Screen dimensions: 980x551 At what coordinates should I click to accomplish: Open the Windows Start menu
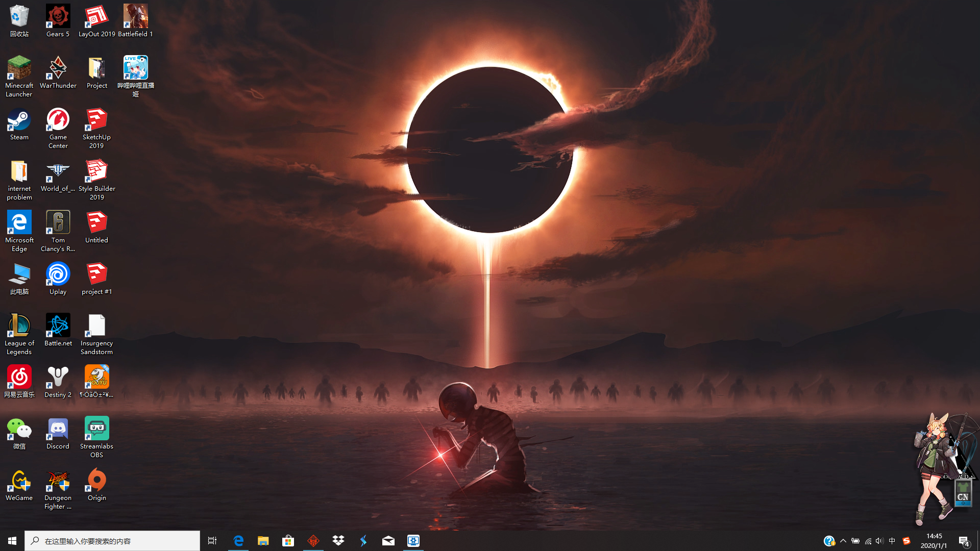click(12, 541)
